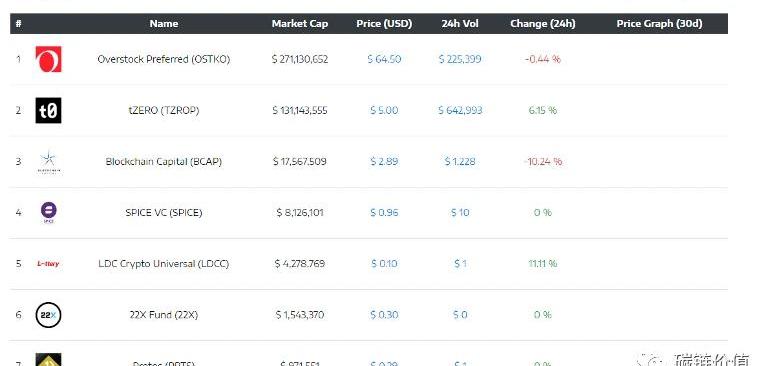This screenshot has height=366, width=774.
Task: Click the 22X Fund (22X) name
Action: click(x=164, y=315)
